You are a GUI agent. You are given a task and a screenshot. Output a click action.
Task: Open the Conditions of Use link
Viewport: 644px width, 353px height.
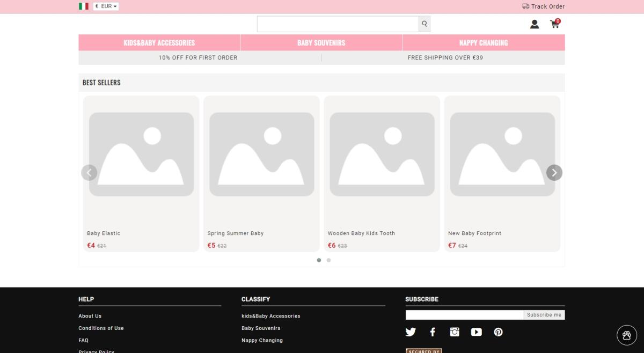pyautogui.click(x=101, y=328)
